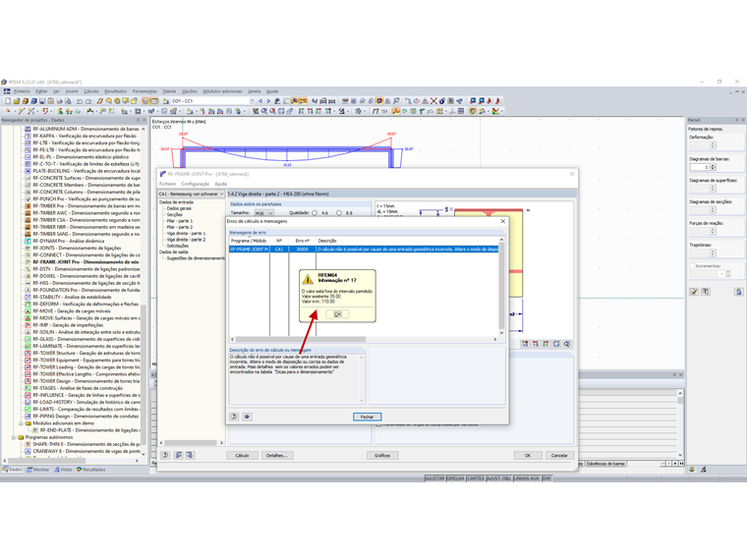Select bolt quality 8.8 radio button
Viewport: 747px width, 560px height.
339,213
